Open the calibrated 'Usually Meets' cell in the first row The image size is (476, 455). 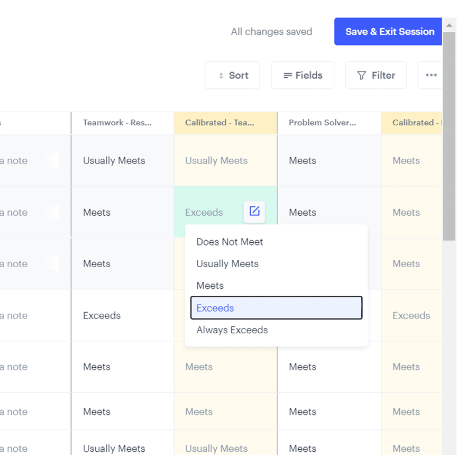point(225,160)
